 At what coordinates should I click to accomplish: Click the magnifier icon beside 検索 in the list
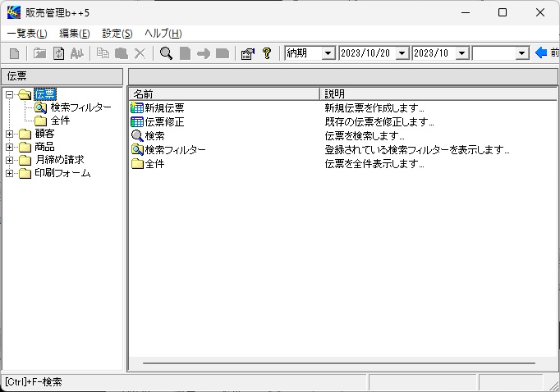(x=137, y=136)
